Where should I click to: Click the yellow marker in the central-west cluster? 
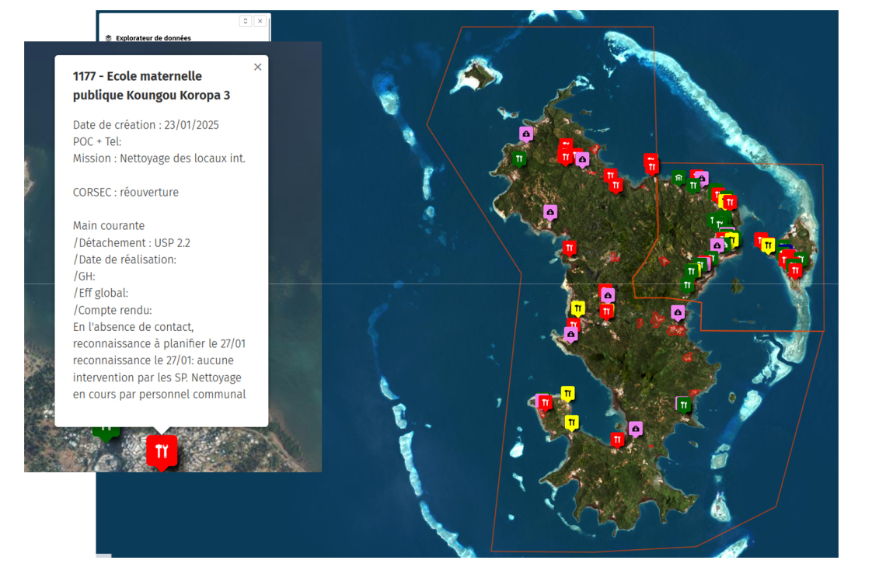tap(577, 308)
